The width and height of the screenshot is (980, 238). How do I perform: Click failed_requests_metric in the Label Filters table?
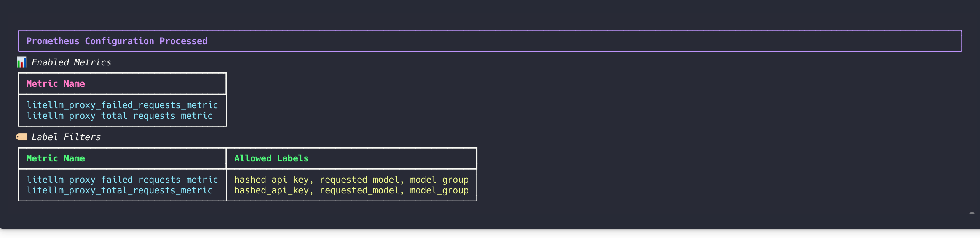122,180
